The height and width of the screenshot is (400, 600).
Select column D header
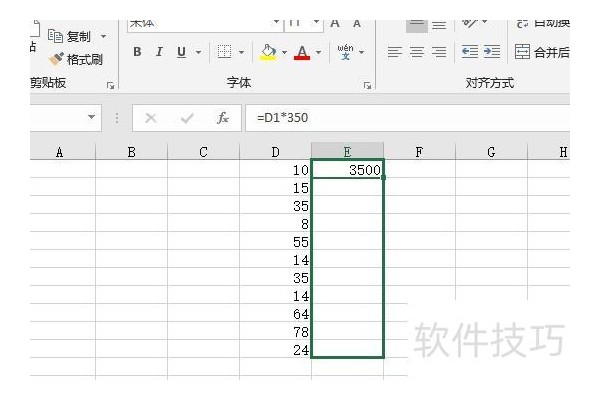[x=275, y=152]
